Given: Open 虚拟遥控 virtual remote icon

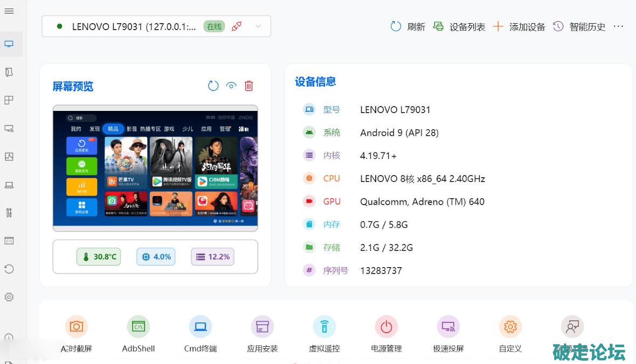Looking at the screenshot, I should pos(324,327).
